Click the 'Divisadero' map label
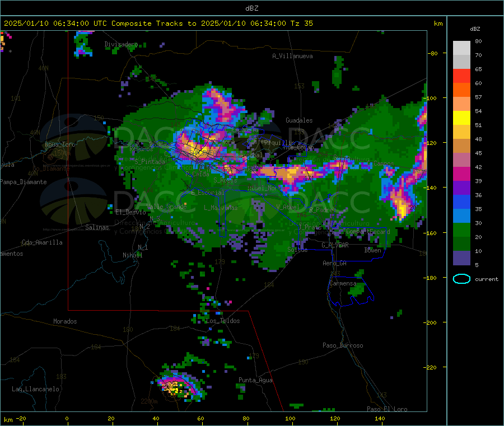 [x=121, y=44]
